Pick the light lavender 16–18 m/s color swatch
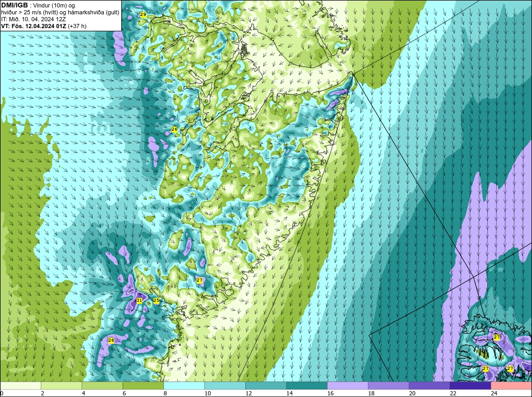This screenshot has width=532, height=397. coord(347,385)
